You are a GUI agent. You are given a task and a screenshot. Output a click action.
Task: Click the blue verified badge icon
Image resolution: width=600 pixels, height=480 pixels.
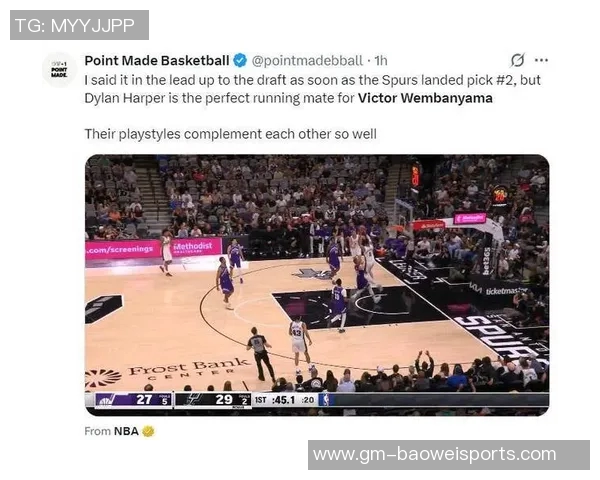(240, 60)
